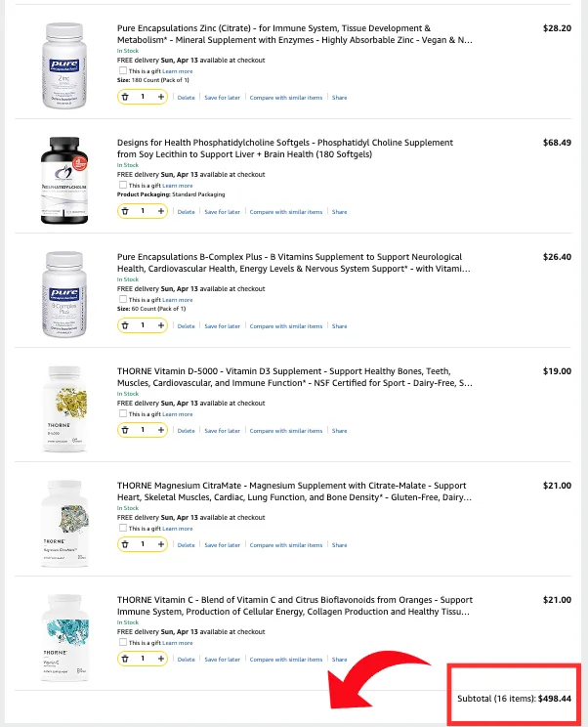The width and height of the screenshot is (588, 727).
Task: Increase quantity of Pure Encapsulations Zinc
Action: [x=161, y=97]
